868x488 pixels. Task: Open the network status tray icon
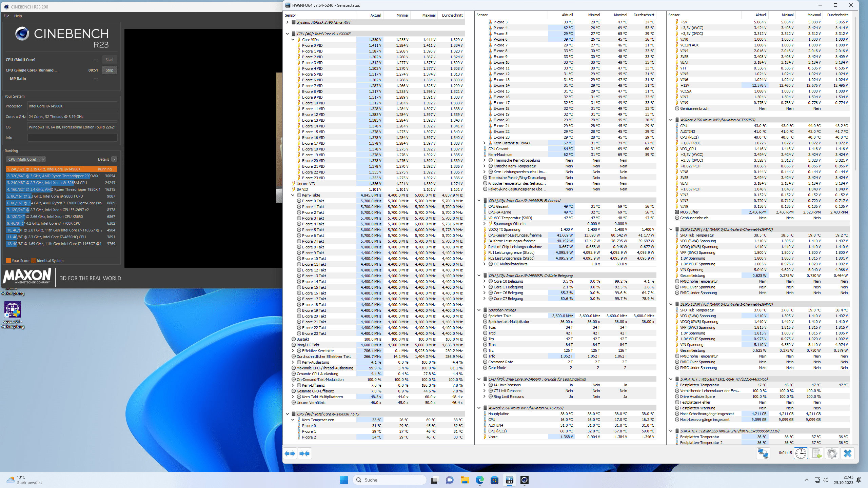(x=817, y=480)
